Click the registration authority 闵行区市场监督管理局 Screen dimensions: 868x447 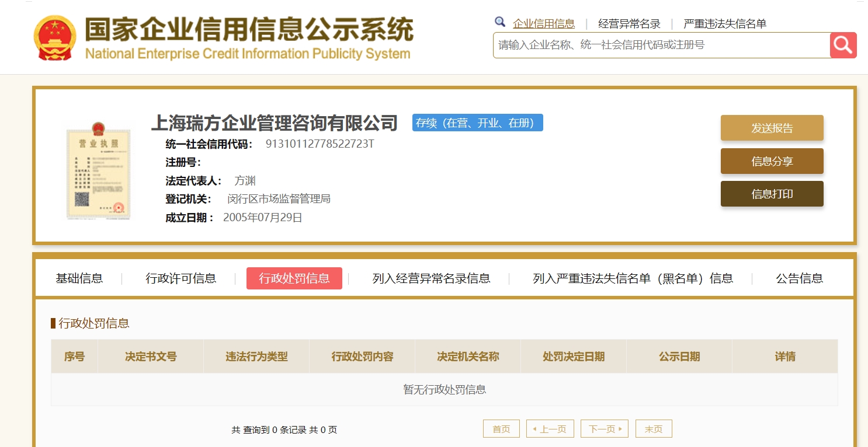click(x=279, y=199)
